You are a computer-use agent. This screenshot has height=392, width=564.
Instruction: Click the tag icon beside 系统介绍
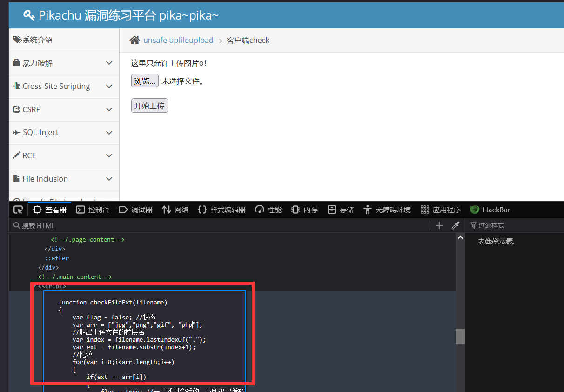(17, 40)
